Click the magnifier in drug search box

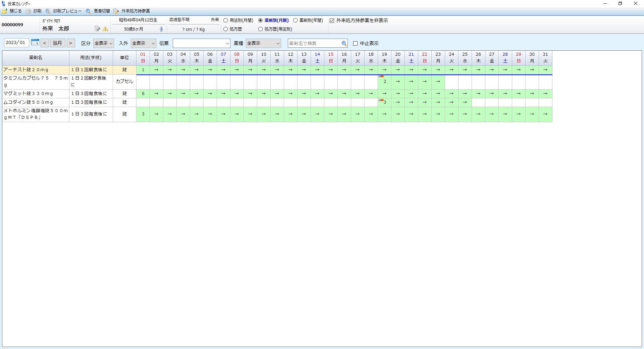click(344, 43)
